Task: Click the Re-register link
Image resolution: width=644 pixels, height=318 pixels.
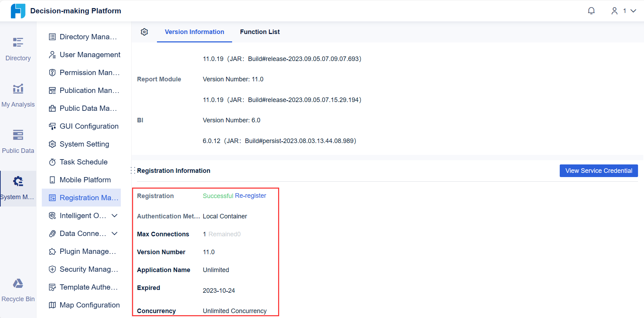Action: (251, 196)
